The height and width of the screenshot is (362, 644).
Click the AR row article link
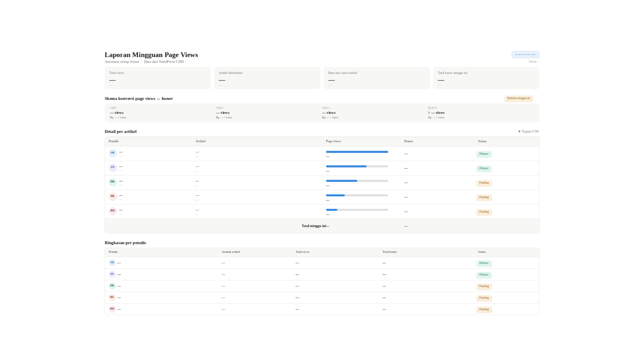pyautogui.click(x=197, y=152)
